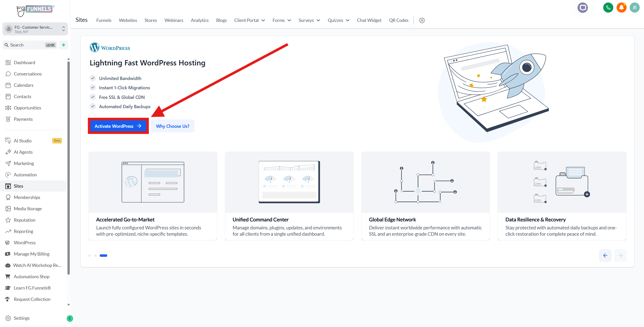Open the FG Customer Service account switcher
The image size is (644, 327).
[x=35, y=29]
